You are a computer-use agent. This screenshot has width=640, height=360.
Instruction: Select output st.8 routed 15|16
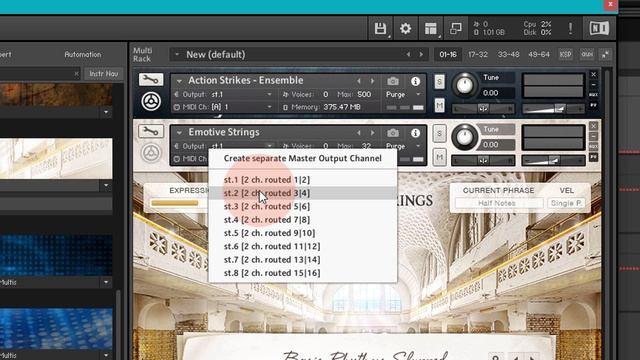coord(303,273)
